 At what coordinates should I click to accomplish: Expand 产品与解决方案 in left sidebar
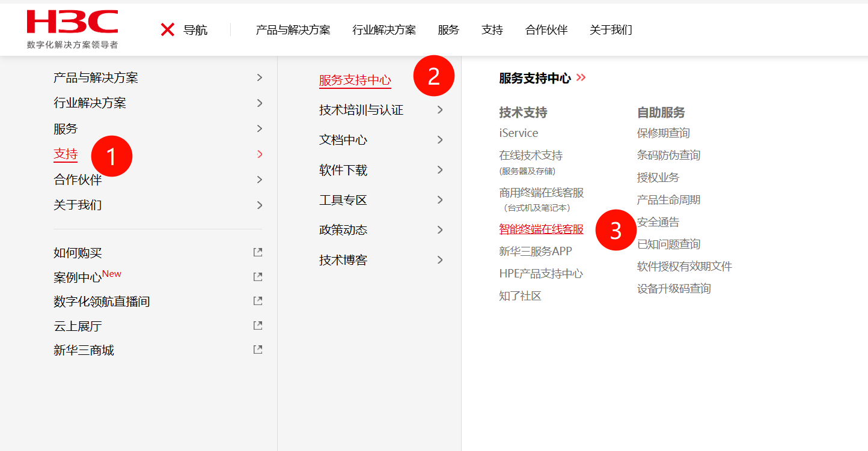(260, 77)
